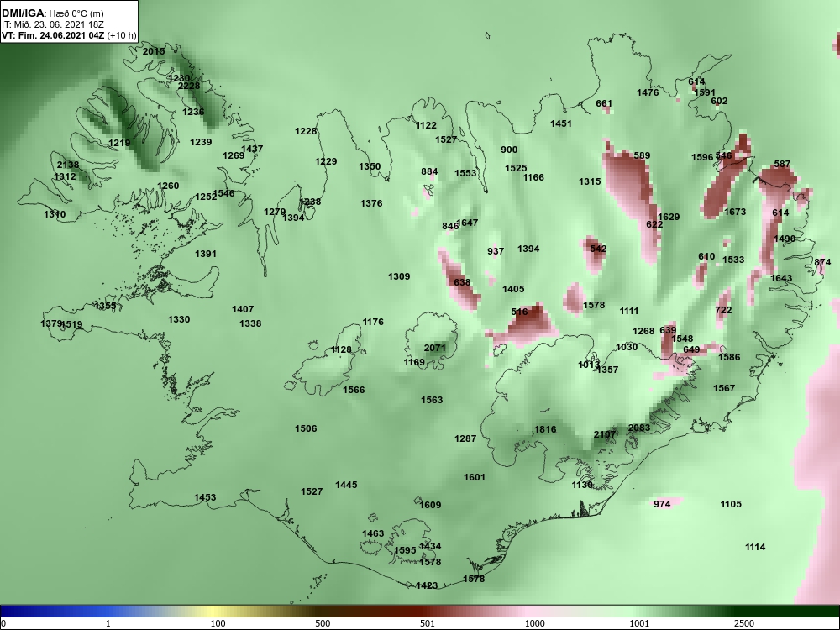
Task: Click the '2071' value on the glacier
Action: (x=434, y=349)
